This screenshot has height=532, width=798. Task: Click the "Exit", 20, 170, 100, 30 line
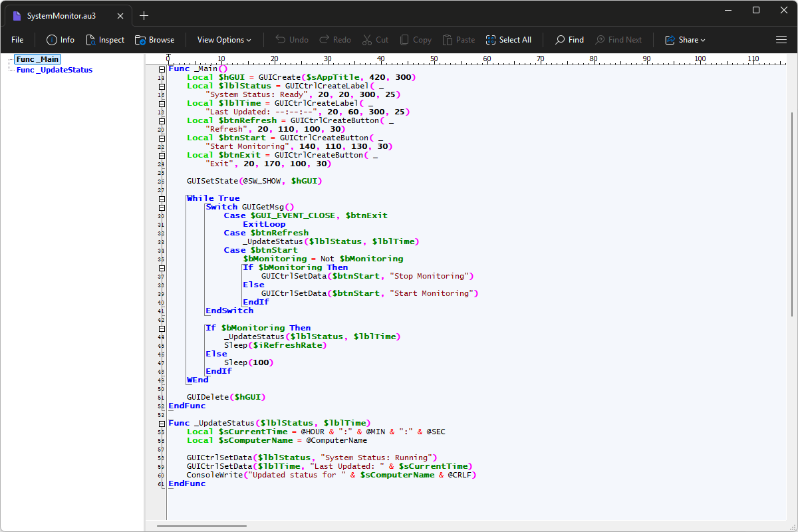[x=268, y=164]
